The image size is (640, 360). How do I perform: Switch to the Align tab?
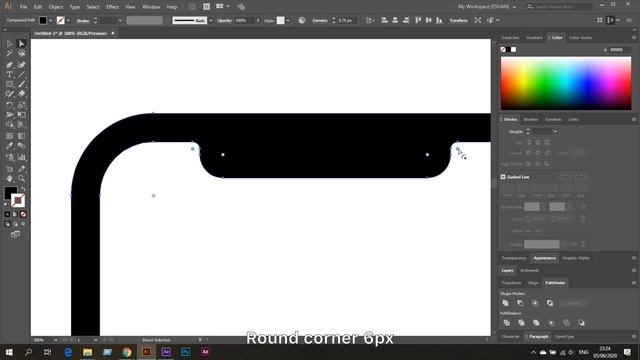click(x=533, y=283)
